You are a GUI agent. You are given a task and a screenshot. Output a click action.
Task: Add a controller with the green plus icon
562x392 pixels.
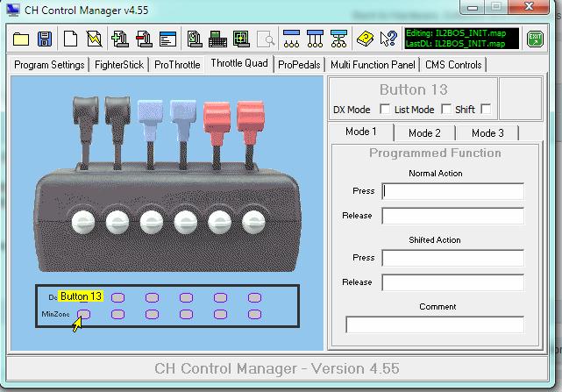pyautogui.click(x=120, y=39)
